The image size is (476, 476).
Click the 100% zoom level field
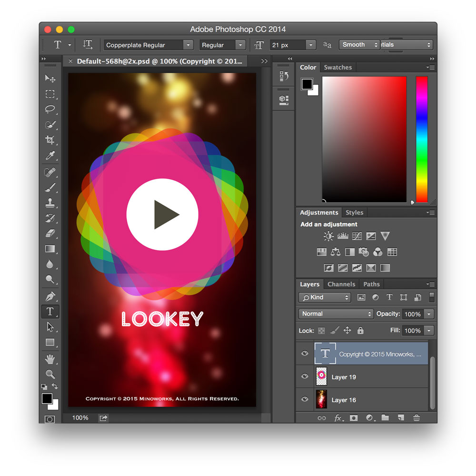tap(80, 418)
